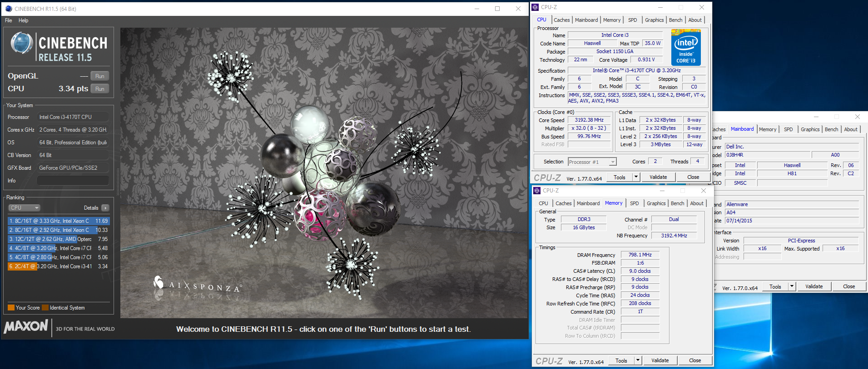Switch to Graphics tab in CPU-Z CPU window
This screenshot has height=369, width=868.
point(654,20)
